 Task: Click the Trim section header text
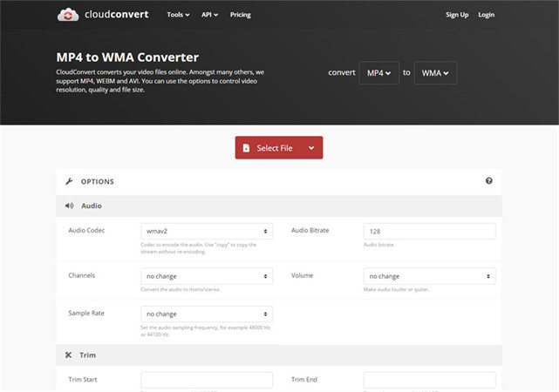pyautogui.click(x=88, y=355)
